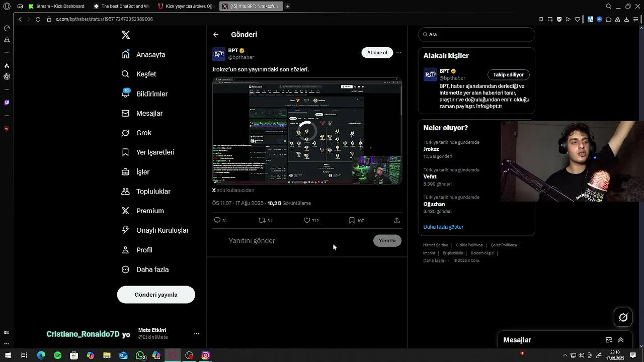Image resolution: width=644 pixels, height=362 pixels.
Task: Click the Gönderi yayınla button
Action: pyautogui.click(x=156, y=295)
